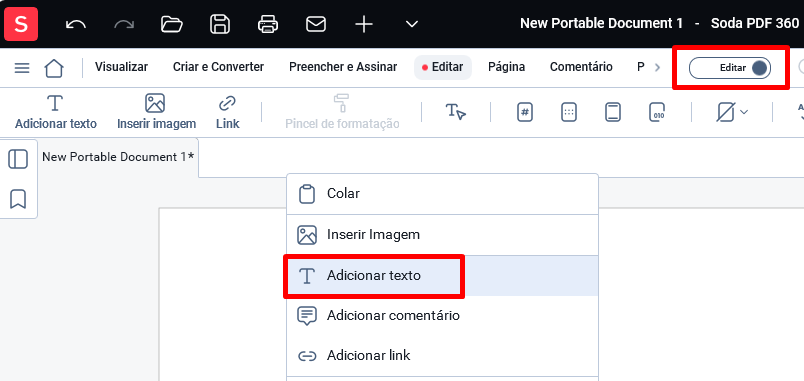Choose Inserir Imagem in context menu
This screenshot has height=381, width=804.
click(443, 235)
